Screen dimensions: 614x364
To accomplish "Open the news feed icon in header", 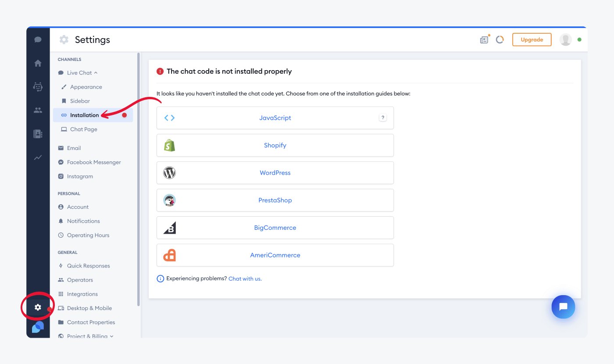I will pyautogui.click(x=484, y=40).
